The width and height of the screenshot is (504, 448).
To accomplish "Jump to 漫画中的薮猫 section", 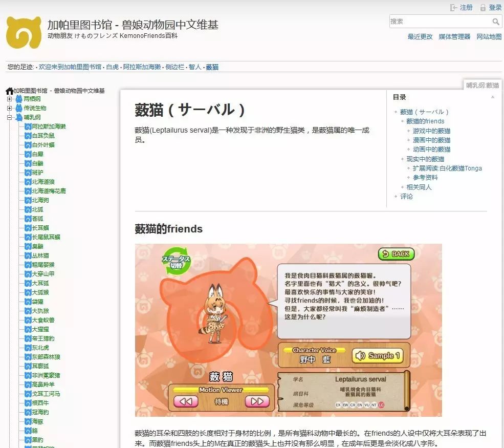I will (431, 140).
